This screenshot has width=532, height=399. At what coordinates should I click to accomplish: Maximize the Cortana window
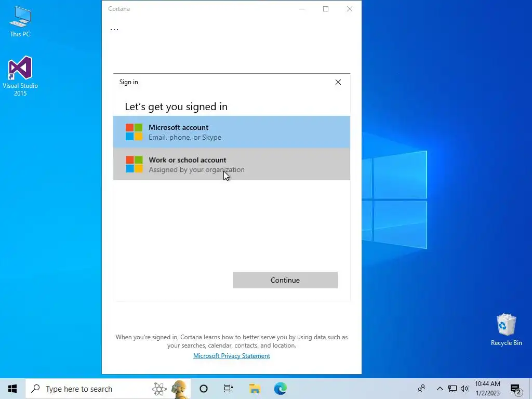326,9
